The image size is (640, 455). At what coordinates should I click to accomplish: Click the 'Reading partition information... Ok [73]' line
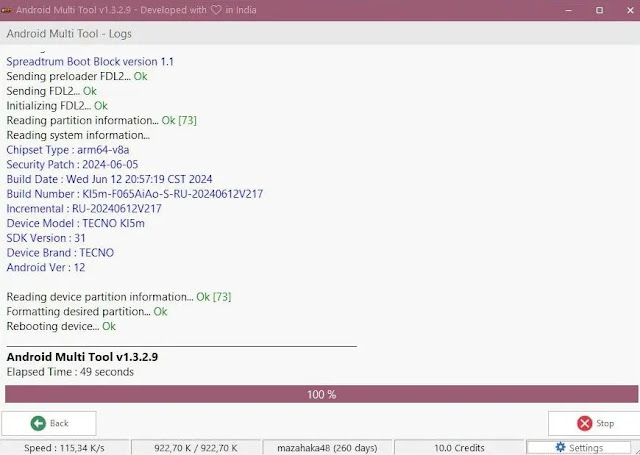click(102, 120)
